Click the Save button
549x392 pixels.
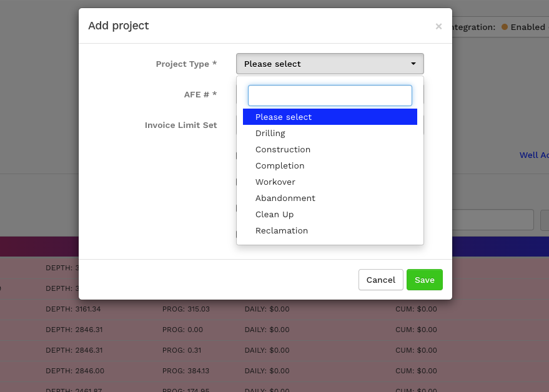click(x=425, y=280)
